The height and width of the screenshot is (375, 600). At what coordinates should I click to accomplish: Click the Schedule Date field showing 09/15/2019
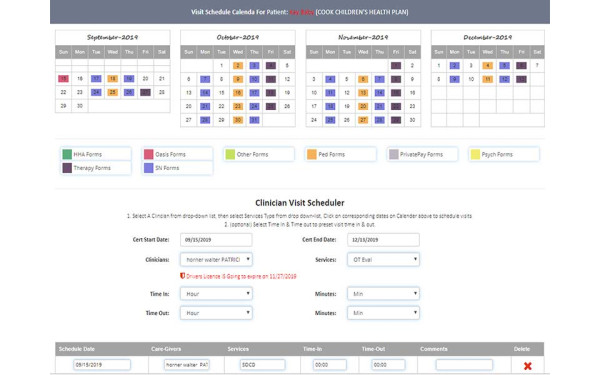point(102,365)
